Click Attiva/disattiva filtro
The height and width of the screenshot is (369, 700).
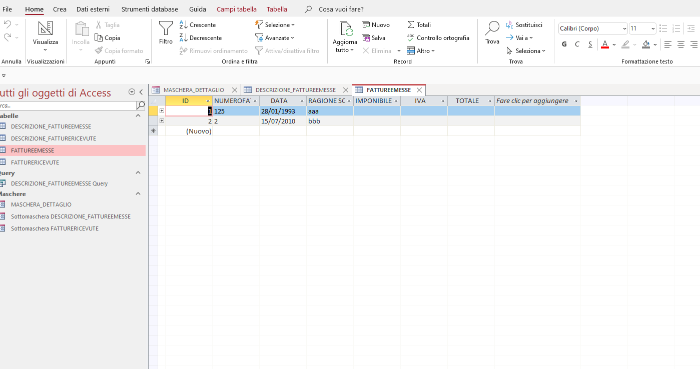(x=287, y=51)
